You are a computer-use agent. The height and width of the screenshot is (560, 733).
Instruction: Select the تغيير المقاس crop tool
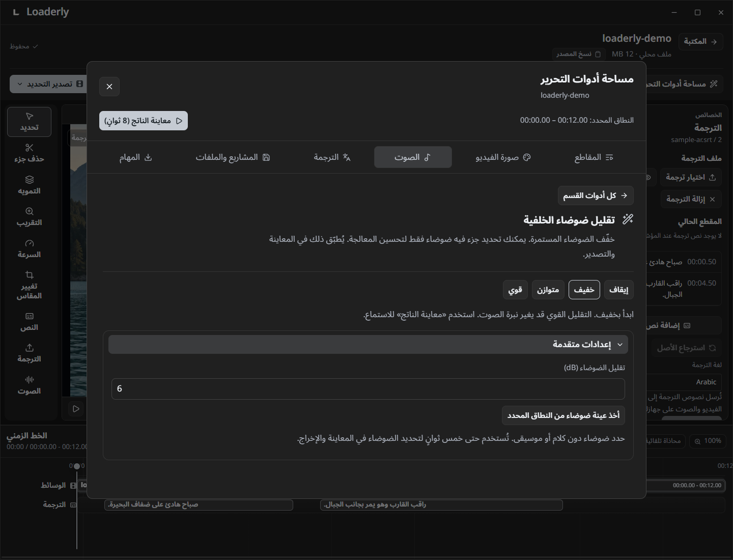tap(29, 285)
